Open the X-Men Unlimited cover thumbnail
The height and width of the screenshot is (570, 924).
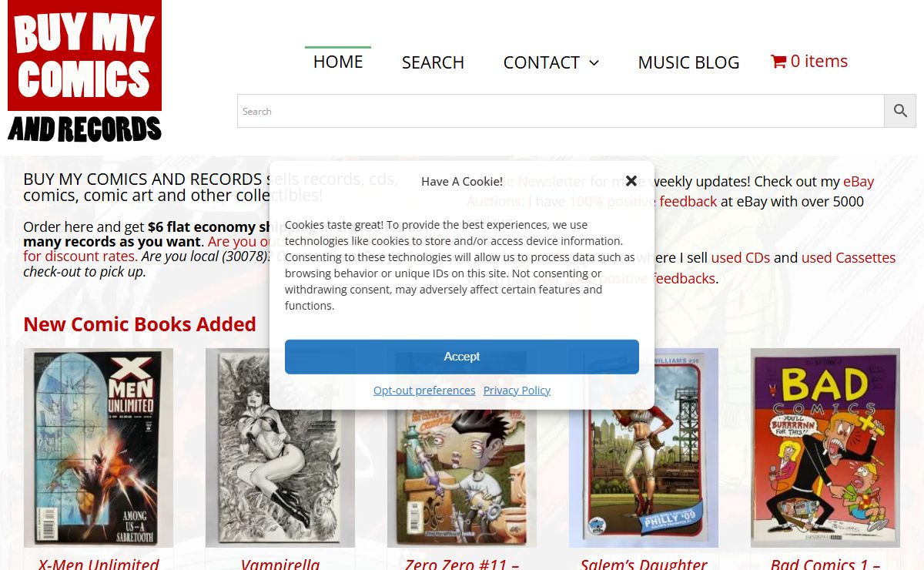point(99,448)
